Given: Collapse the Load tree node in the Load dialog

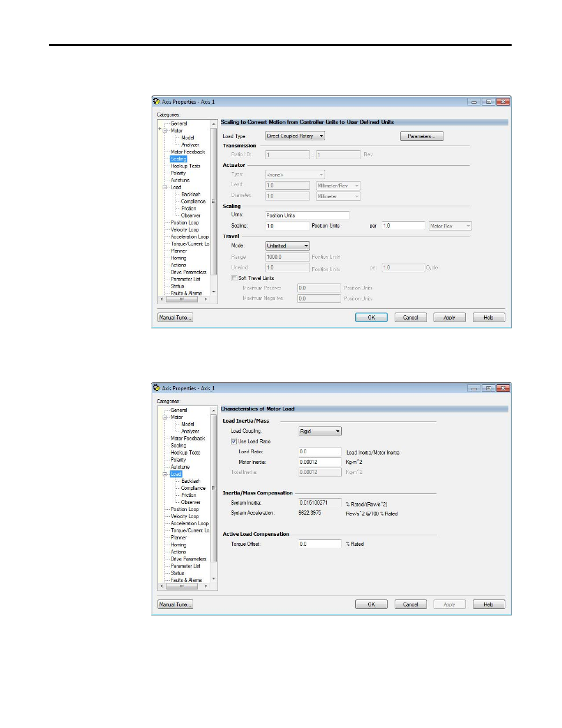Looking at the screenshot, I should coord(166,474).
